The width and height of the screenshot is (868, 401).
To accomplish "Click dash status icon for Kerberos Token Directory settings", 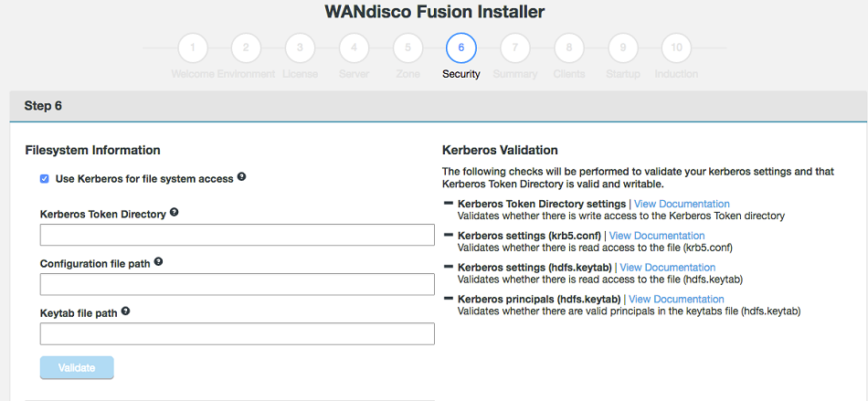I will 449,203.
